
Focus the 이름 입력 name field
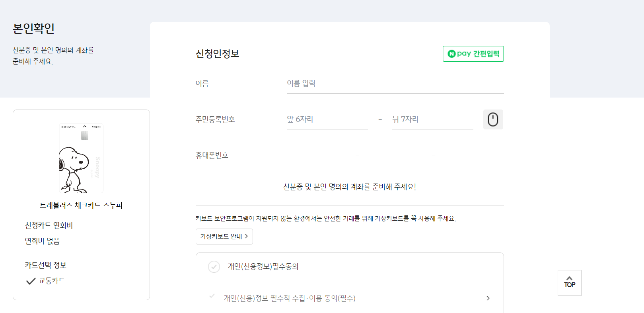(395, 84)
